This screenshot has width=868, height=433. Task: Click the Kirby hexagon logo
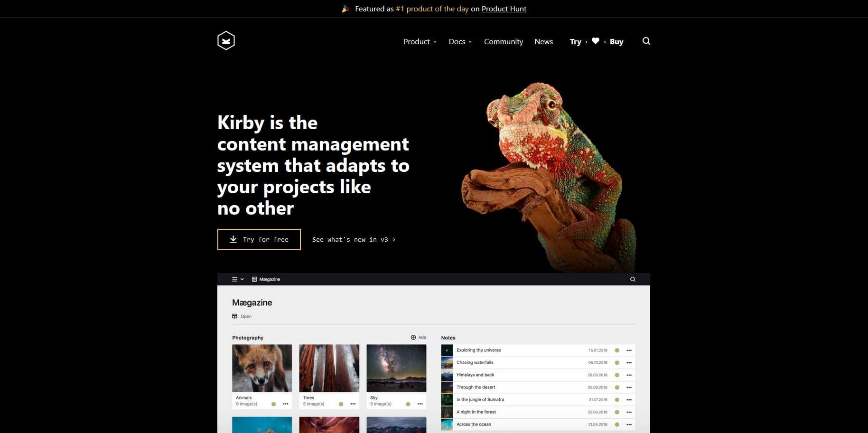click(x=226, y=41)
